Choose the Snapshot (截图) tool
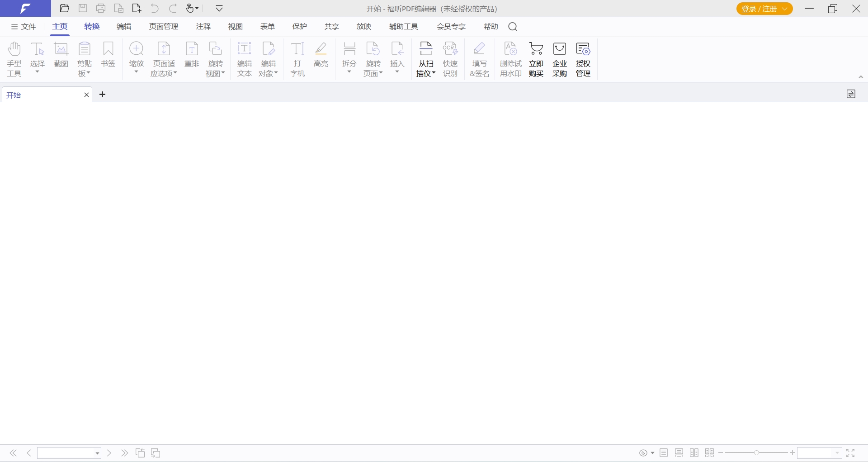Image resolution: width=868 pixels, height=462 pixels. pos(61,55)
